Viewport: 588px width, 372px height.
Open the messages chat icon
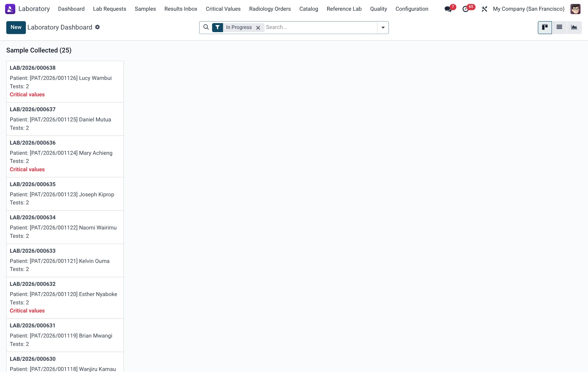[x=448, y=9]
